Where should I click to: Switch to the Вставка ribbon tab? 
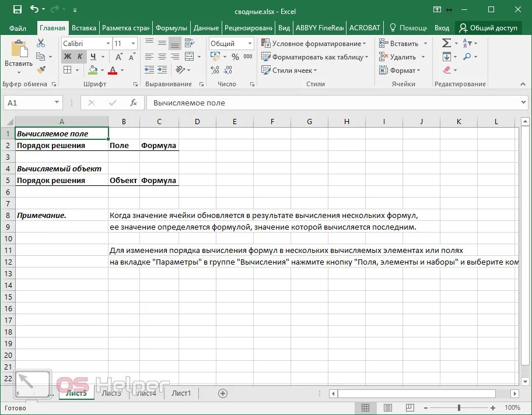click(84, 28)
